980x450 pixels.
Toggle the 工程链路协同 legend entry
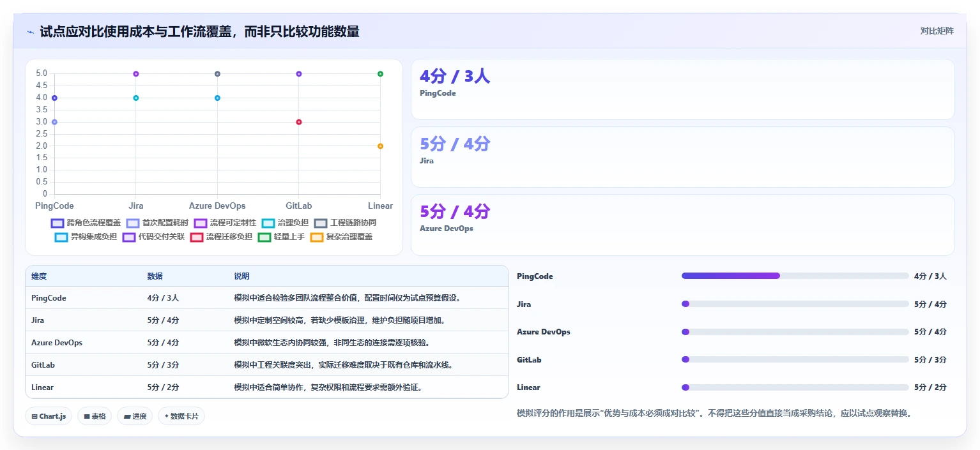[346, 223]
